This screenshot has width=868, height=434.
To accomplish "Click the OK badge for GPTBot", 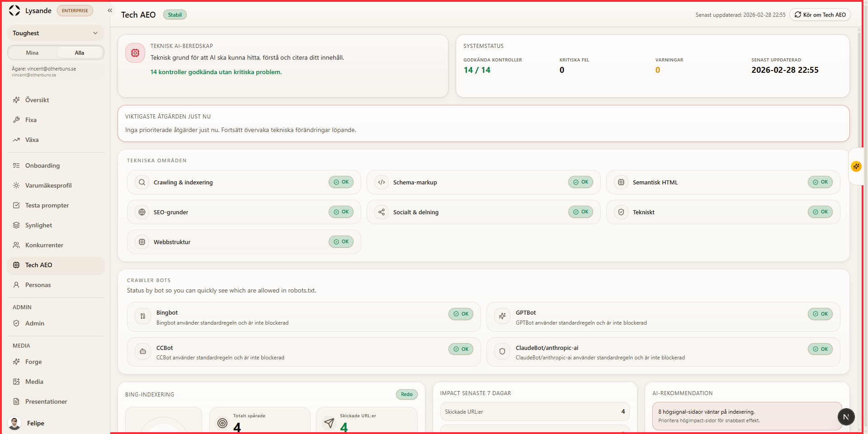I will (820, 314).
